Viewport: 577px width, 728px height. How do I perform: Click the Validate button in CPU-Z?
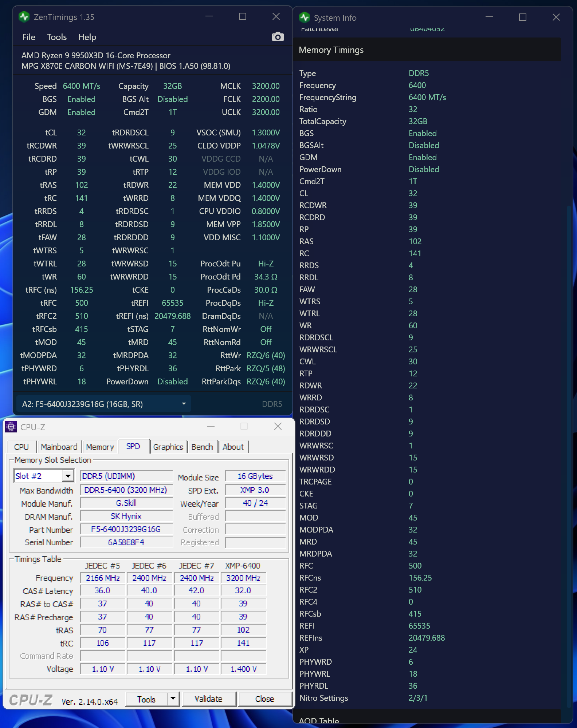point(209,699)
